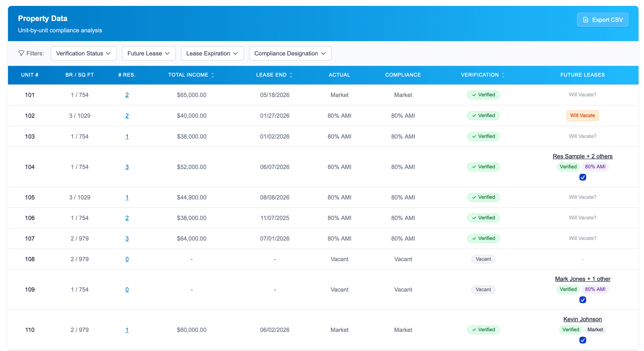Toggle the future lease checkbox for unit 110
This screenshot has height=351, width=644.
(x=583, y=340)
